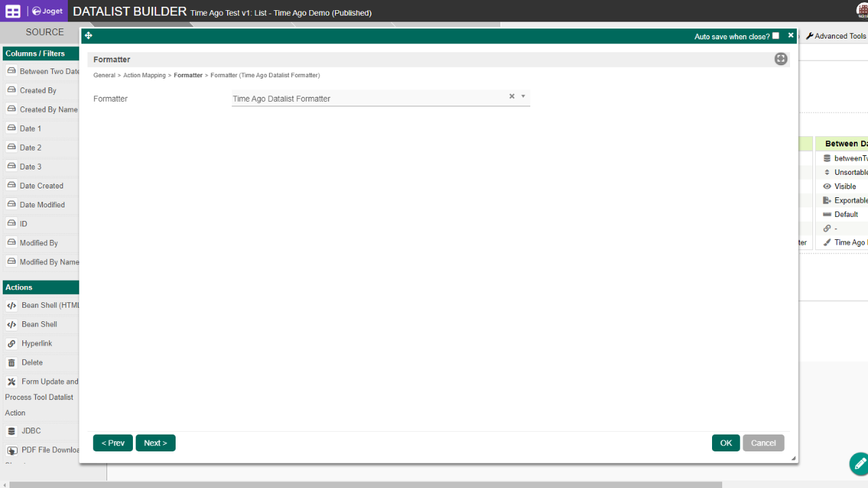Click the Bean Shell code icon

(12, 325)
